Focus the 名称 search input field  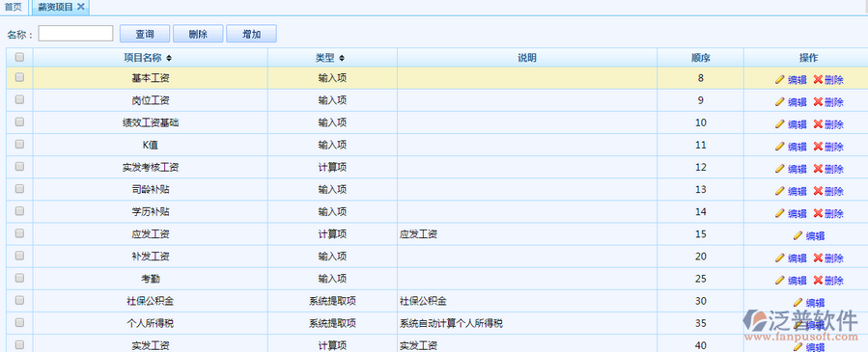(x=76, y=33)
